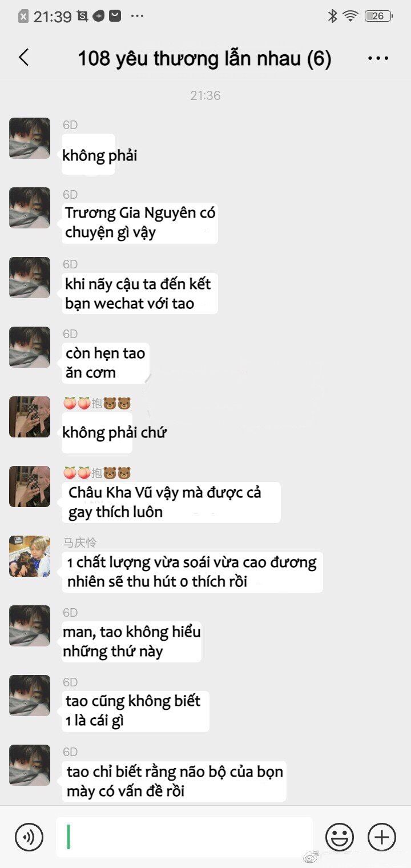The width and height of the screenshot is (411, 868).
Task: Open 6D's avatar beside "không phải"
Action: pyautogui.click(x=30, y=138)
